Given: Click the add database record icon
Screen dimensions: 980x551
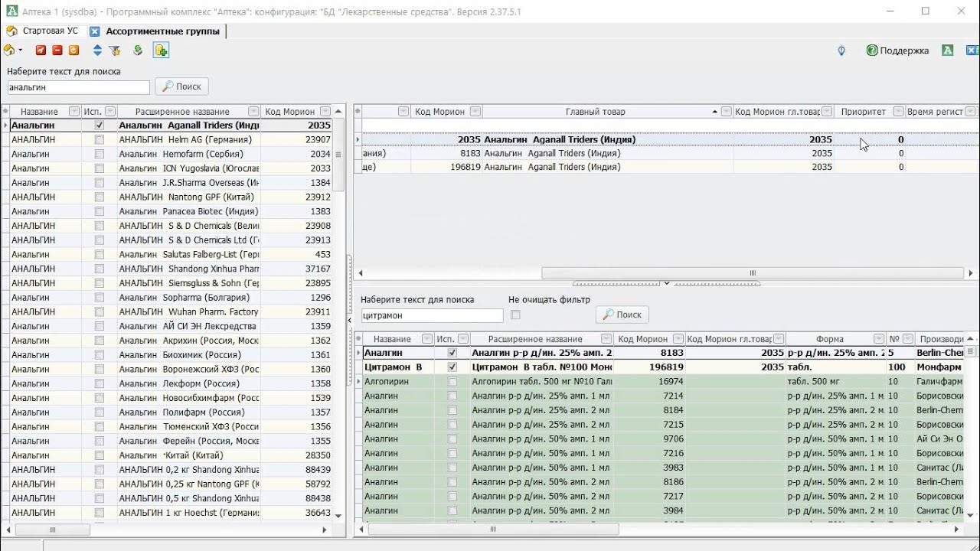Looking at the screenshot, I should [161, 51].
